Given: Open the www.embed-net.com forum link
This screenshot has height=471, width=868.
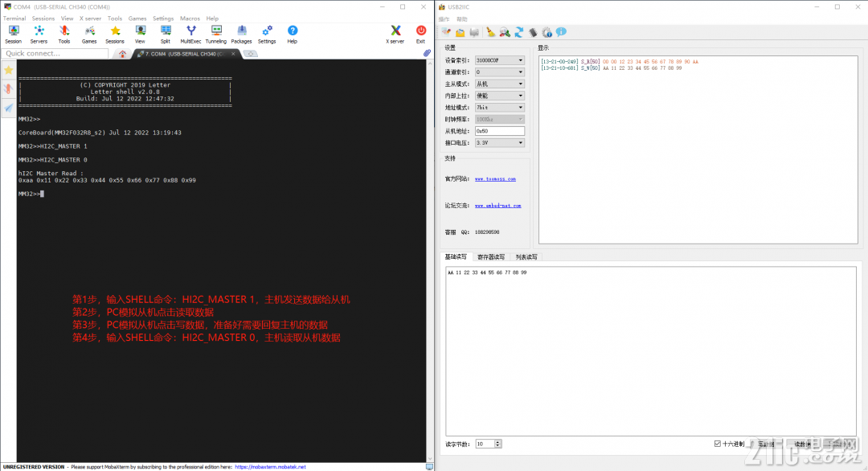Looking at the screenshot, I should point(498,205).
